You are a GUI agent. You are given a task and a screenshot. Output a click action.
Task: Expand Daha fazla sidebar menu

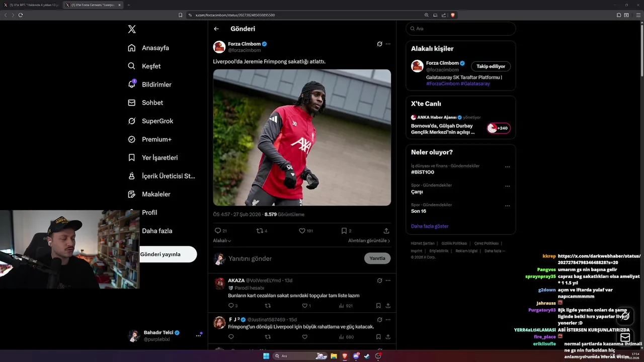tap(157, 231)
